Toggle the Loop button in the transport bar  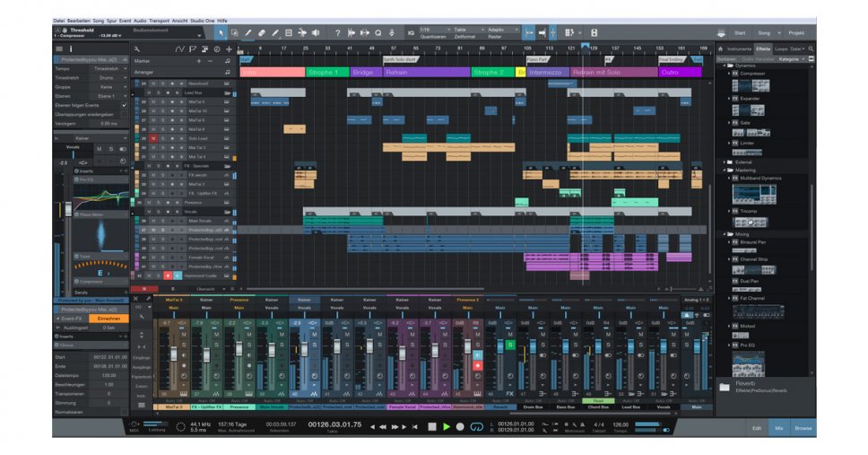click(x=475, y=426)
